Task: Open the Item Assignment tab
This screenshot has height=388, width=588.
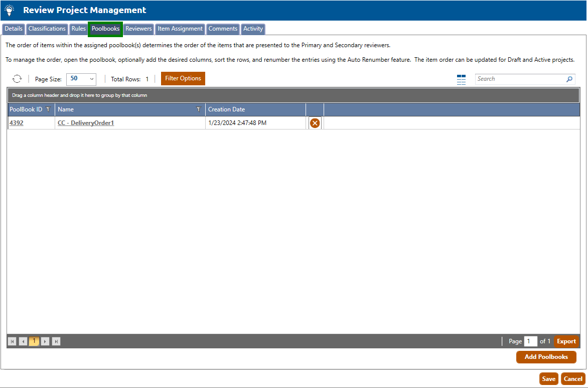Action: (x=180, y=29)
